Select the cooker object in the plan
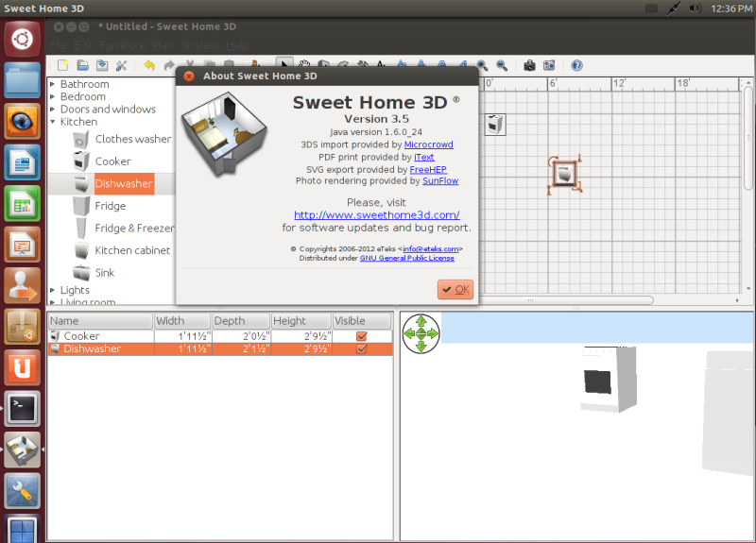 [494, 125]
